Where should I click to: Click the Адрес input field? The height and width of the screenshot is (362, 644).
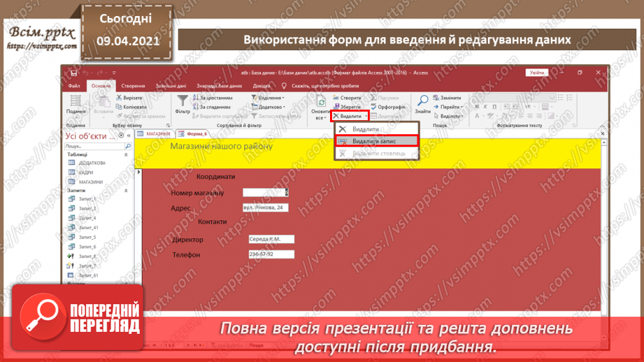pos(265,208)
